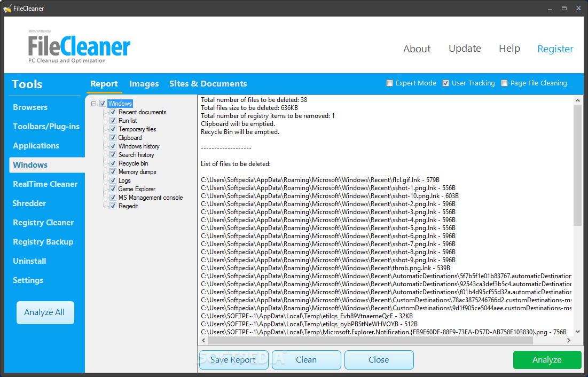Viewport: 588px width, 377px height.
Task: Uncheck Recent documents checkbox
Action: [113, 112]
